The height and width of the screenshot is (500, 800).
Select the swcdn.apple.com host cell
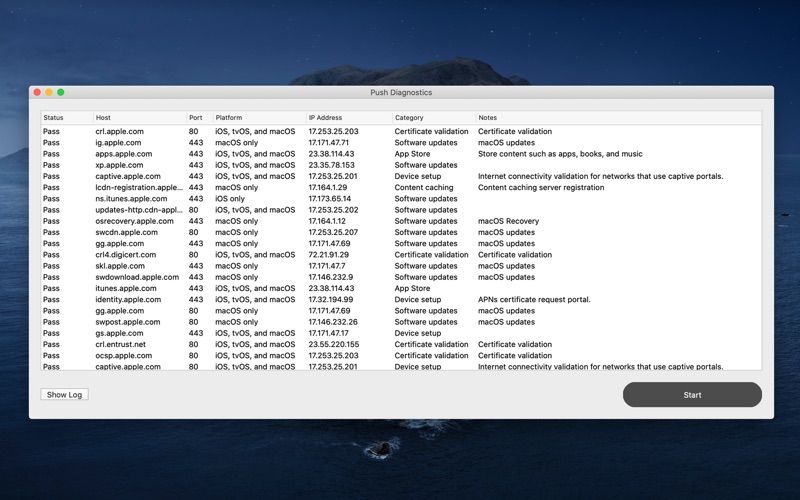(127, 232)
